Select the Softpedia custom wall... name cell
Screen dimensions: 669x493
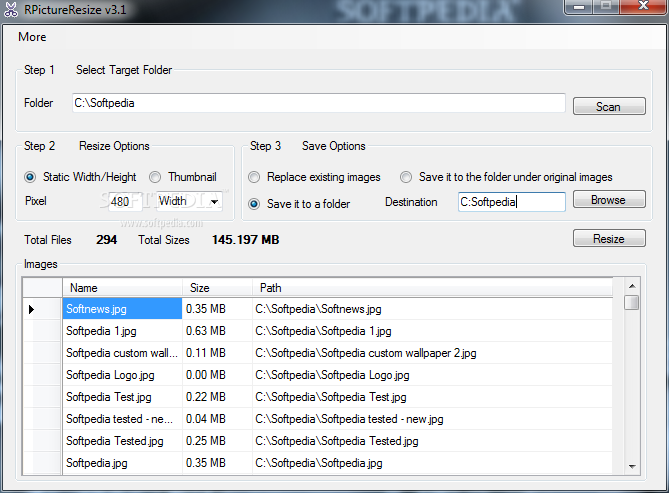pos(122,353)
